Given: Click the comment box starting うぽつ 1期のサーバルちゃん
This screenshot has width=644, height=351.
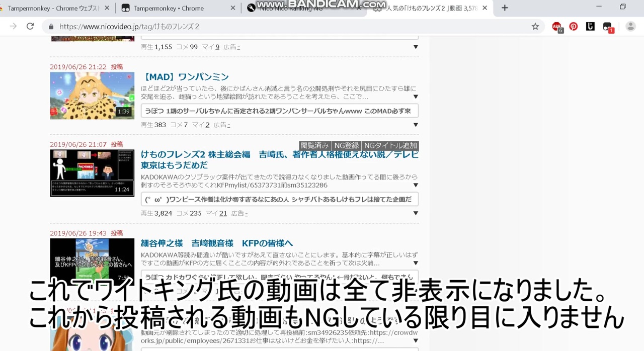Looking at the screenshot, I should click(x=280, y=111).
